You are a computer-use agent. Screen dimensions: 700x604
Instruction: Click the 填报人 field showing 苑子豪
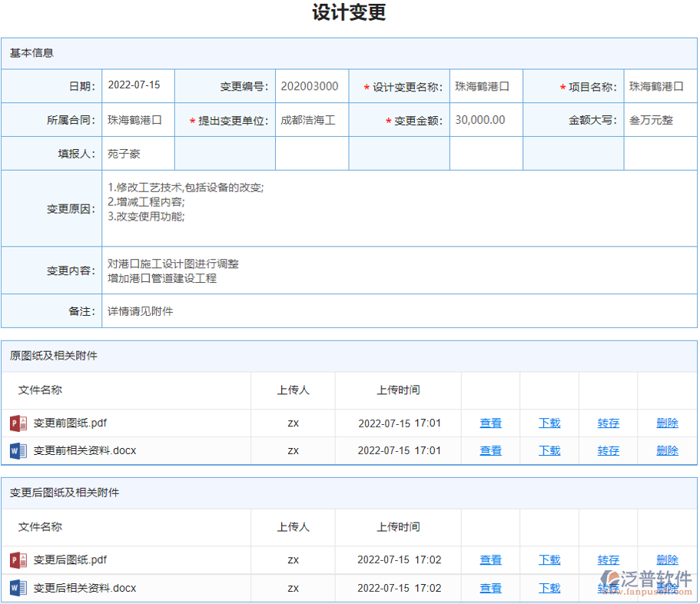point(138,153)
